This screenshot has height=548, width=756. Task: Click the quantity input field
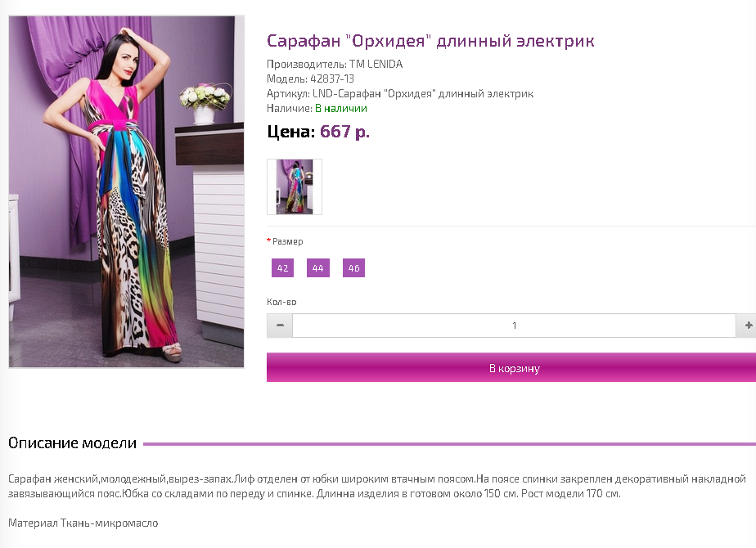[x=514, y=326]
